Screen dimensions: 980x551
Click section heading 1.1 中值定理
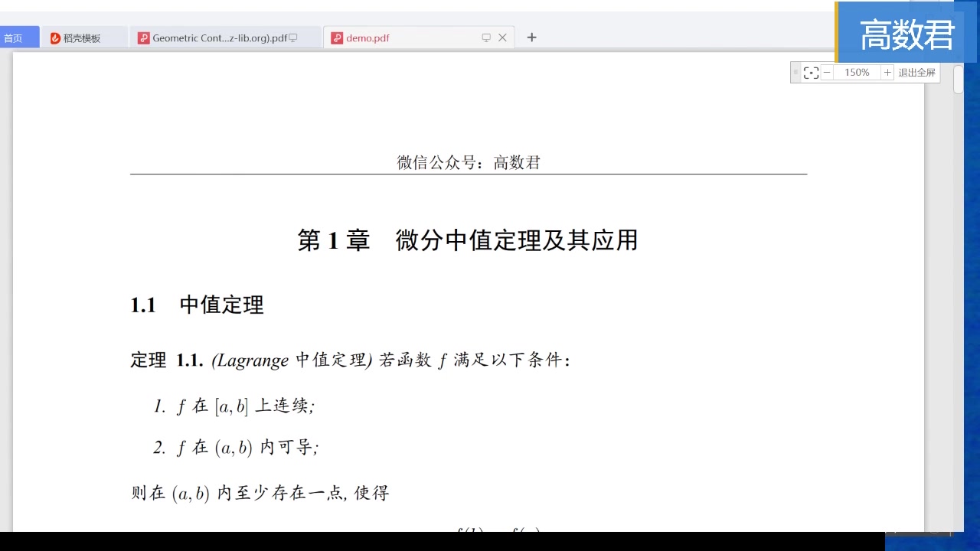click(x=197, y=305)
